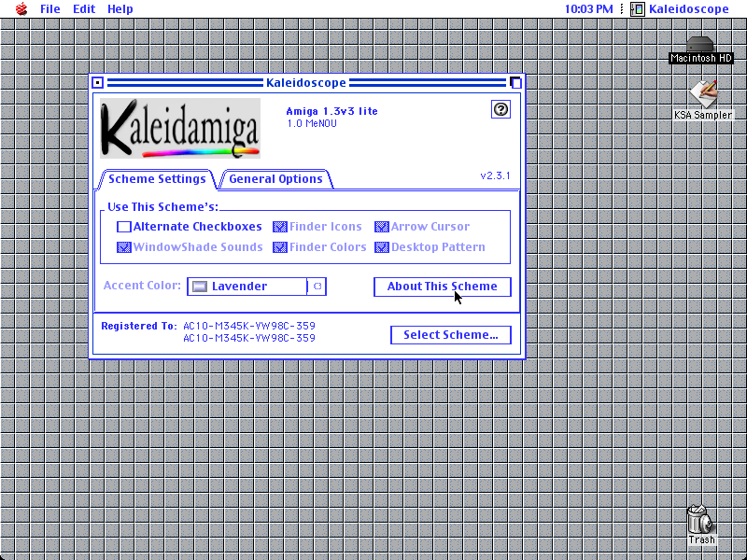747x560 pixels.
Task: Open the Help menu
Action: pyautogui.click(x=120, y=9)
